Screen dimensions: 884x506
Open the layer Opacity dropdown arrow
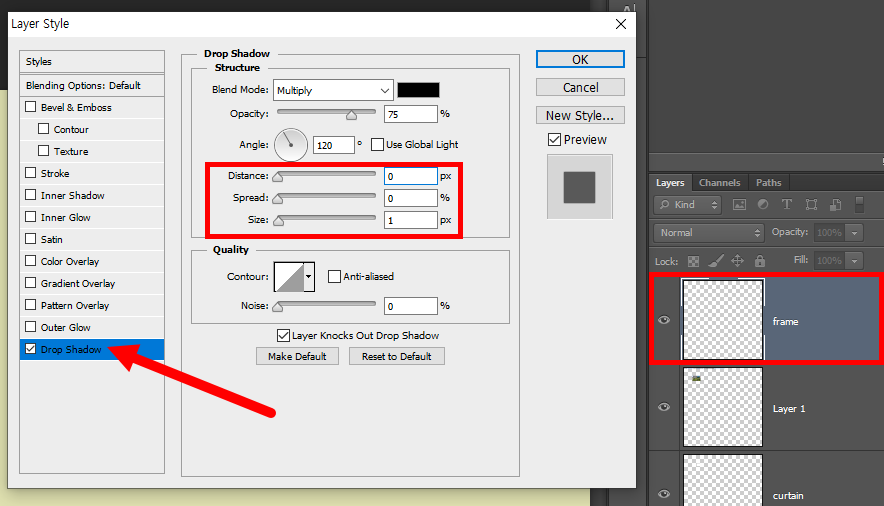[x=855, y=233]
